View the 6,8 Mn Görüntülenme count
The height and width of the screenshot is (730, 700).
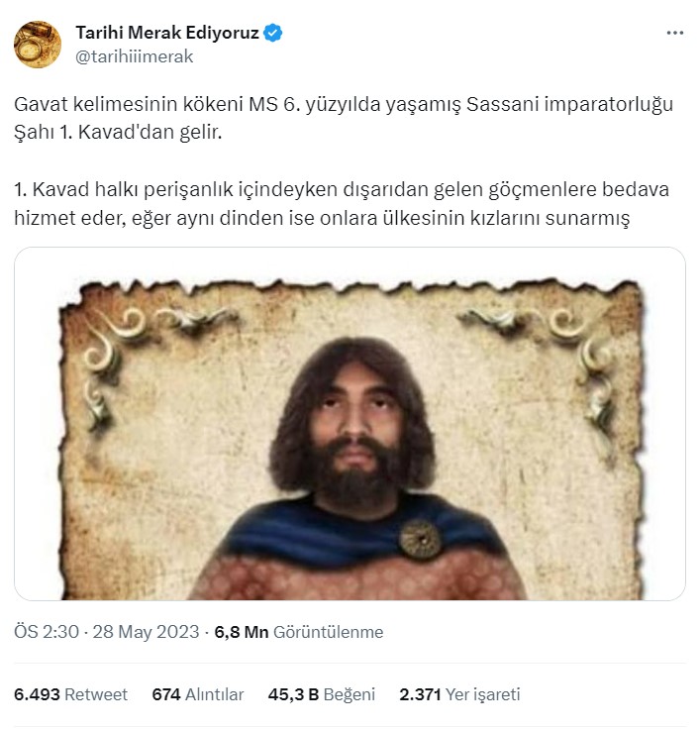[299, 632]
